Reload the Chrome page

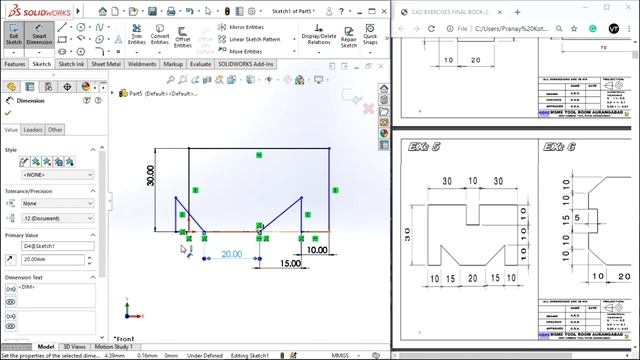(431, 29)
